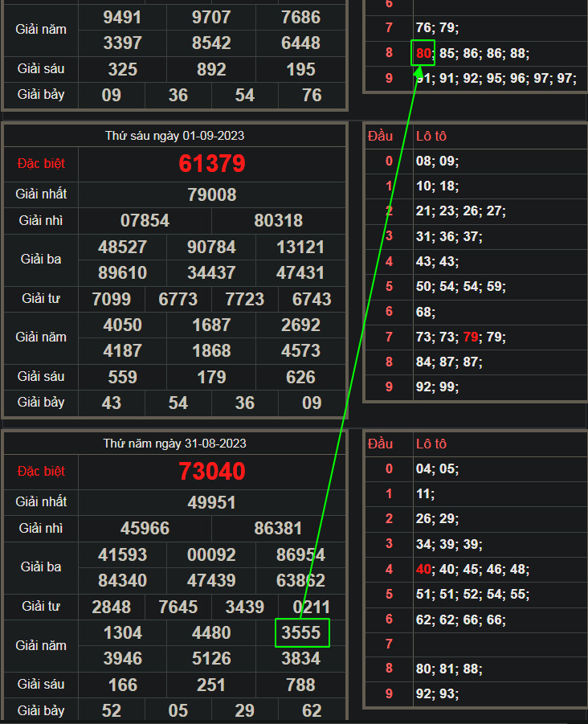Click the green-boxed red number 80
588x724 pixels.
point(423,54)
